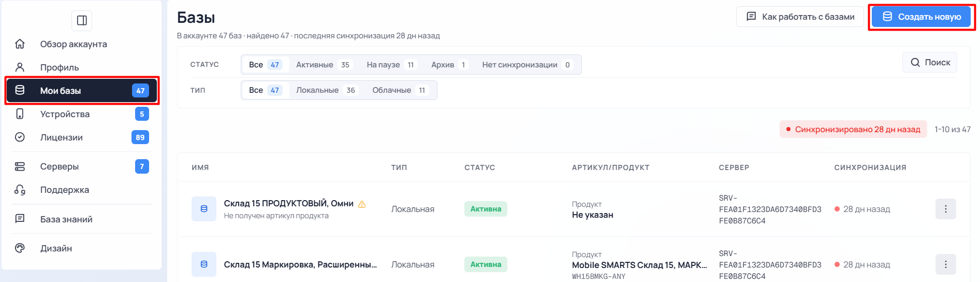
Task: Click the 1-10 из 47 pagination text
Action: pyautogui.click(x=953, y=130)
